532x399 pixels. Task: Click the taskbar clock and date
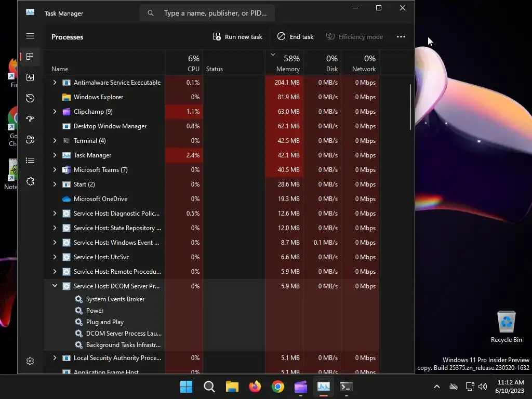click(x=510, y=387)
